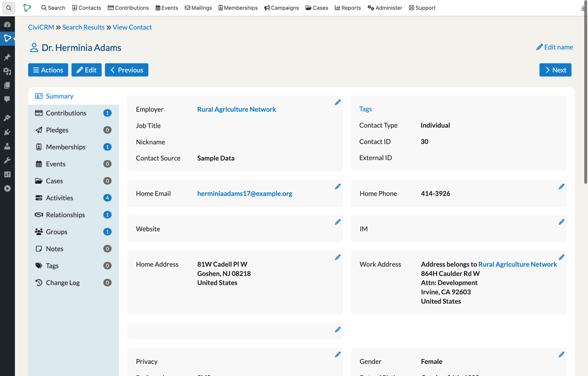Expand the Actions dropdown button

(x=48, y=70)
